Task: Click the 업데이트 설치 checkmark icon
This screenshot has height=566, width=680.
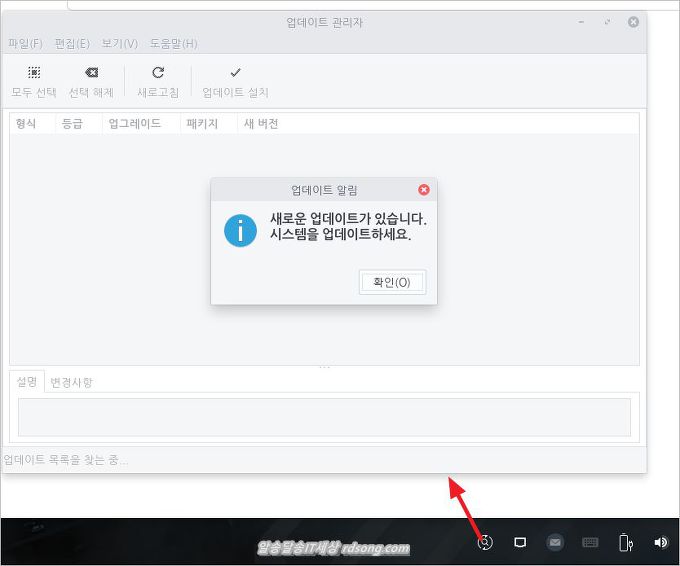Action: [235, 73]
